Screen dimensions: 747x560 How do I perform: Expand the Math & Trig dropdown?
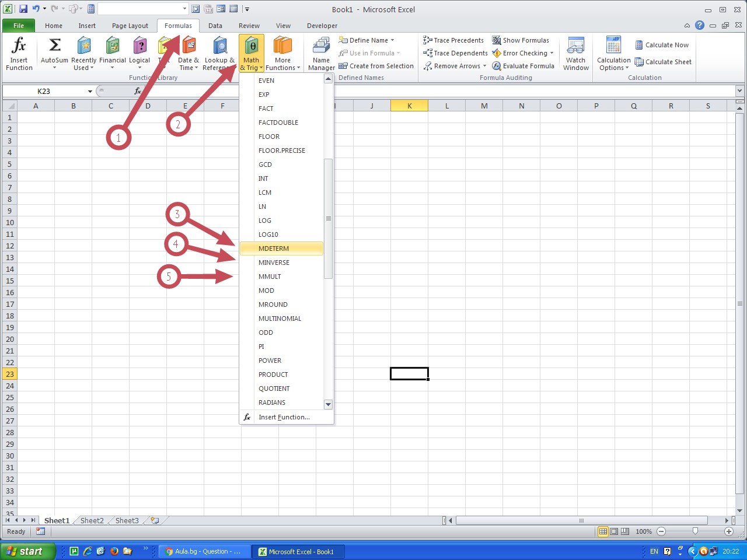pos(252,53)
